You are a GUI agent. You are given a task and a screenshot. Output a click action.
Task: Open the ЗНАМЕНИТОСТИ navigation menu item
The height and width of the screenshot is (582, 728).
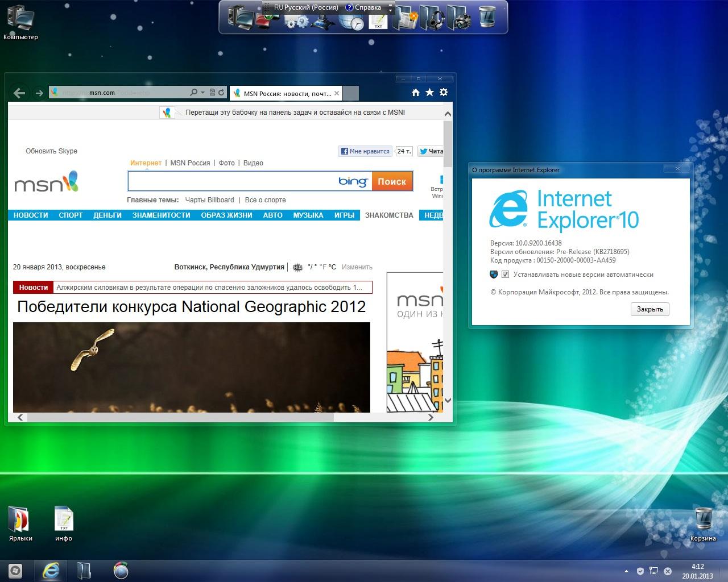click(161, 215)
